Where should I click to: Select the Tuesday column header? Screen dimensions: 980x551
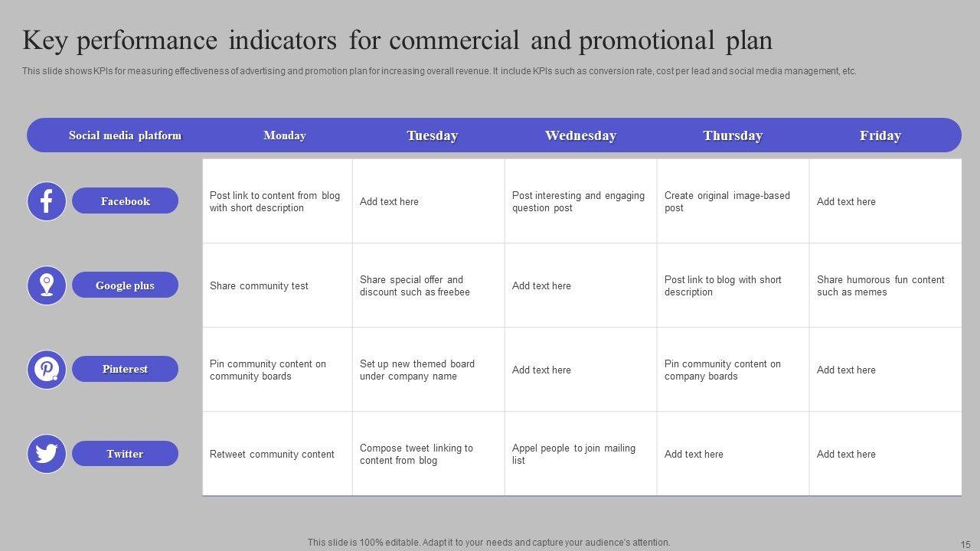click(x=433, y=135)
